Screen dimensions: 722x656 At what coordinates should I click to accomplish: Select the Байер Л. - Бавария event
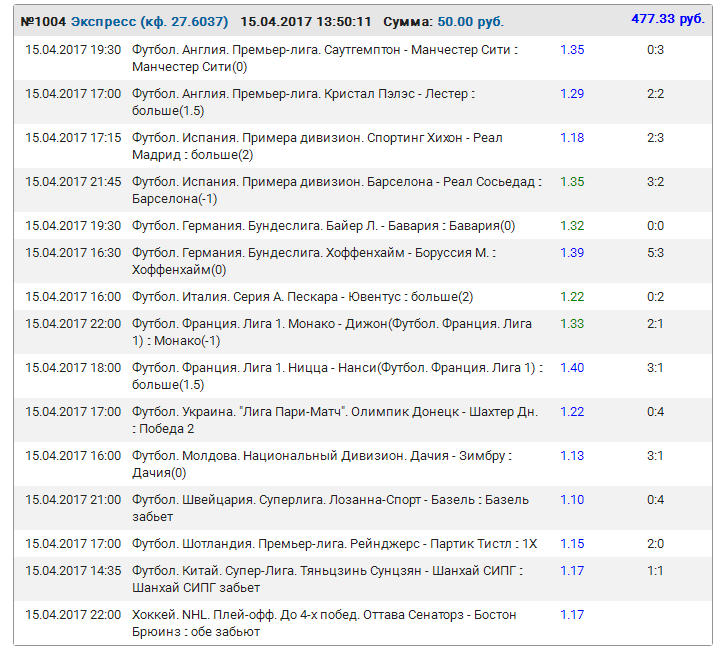click(323, 226)
